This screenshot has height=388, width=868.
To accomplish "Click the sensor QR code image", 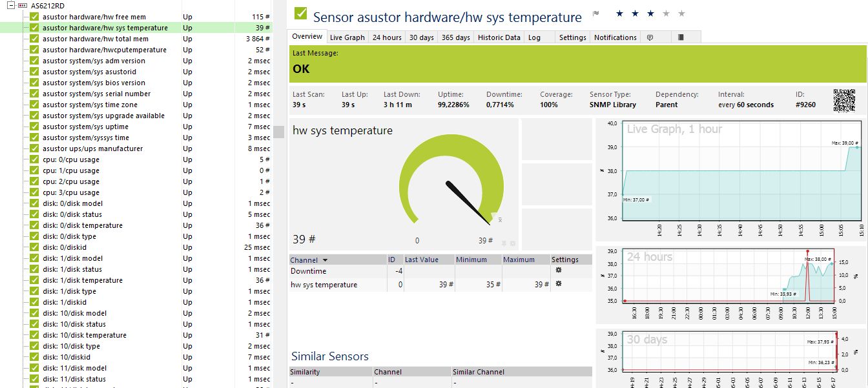I will coord(844,100).
